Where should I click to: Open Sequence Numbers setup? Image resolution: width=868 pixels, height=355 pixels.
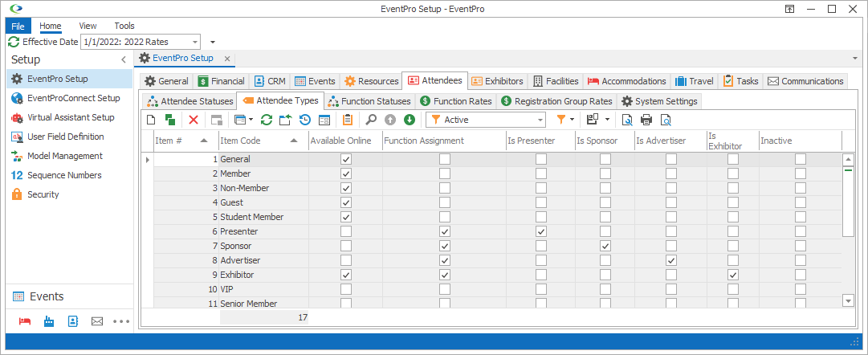(69, 175)
